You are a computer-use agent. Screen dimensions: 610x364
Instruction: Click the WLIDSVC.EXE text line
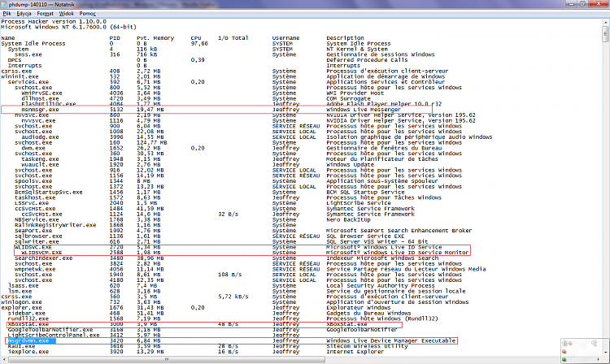pos(33,247)
